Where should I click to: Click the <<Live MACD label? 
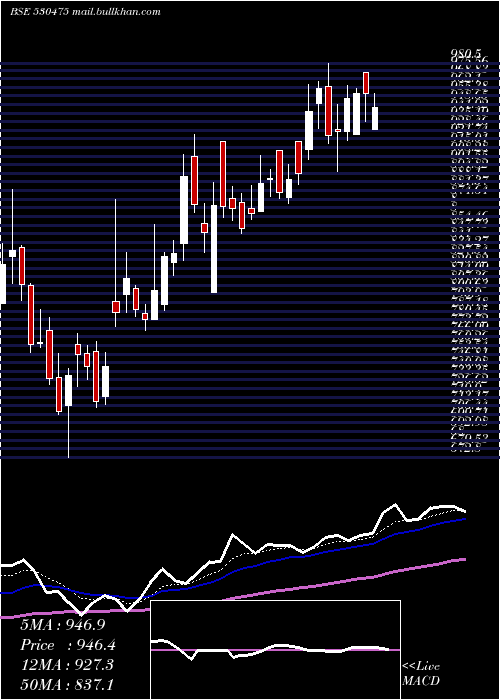(421, 674)
